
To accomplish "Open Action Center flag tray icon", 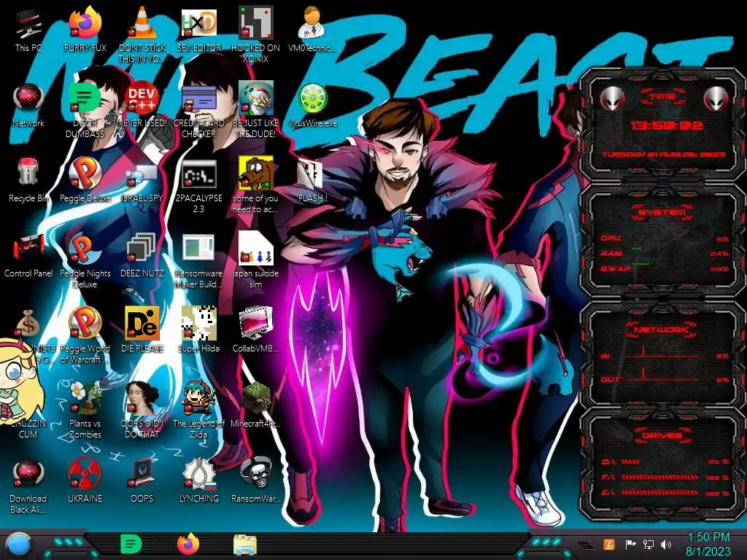I will coord(630,544).
